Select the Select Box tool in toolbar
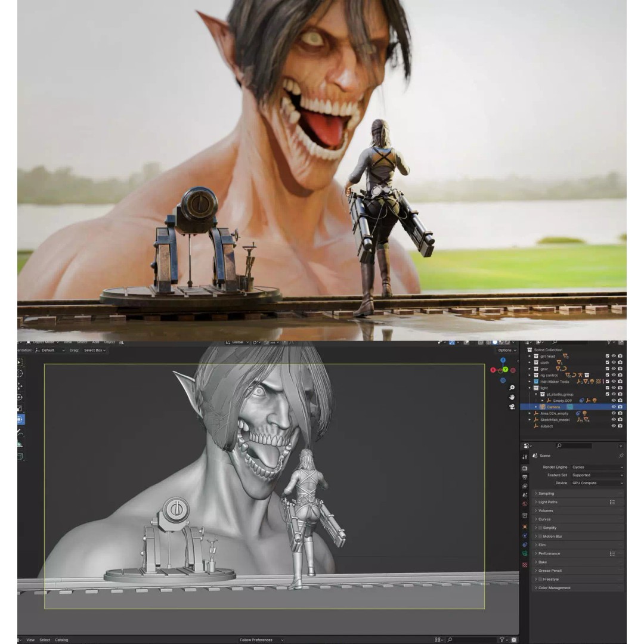Screen dimensions: 644x644 20,363
